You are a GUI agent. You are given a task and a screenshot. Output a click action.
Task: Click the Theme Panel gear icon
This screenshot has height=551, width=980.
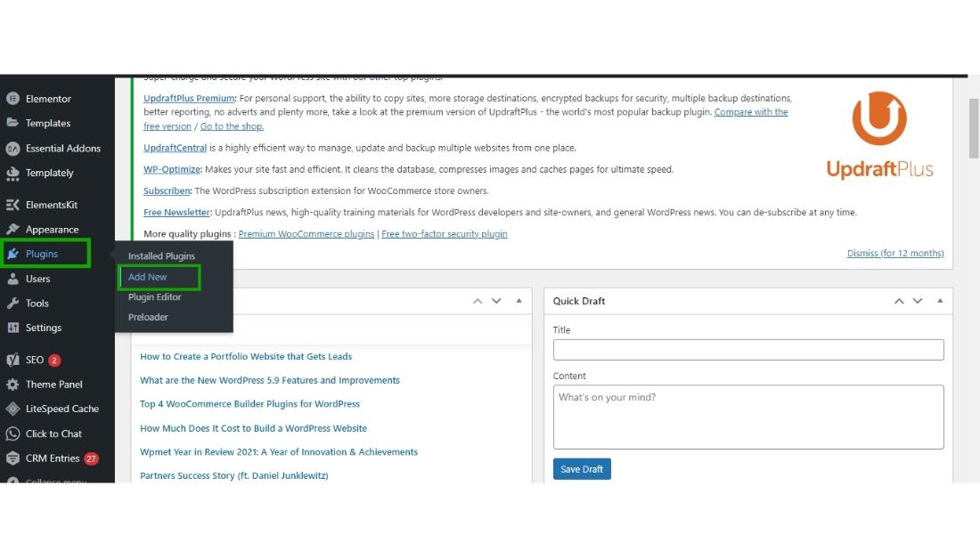pos(12,385)
